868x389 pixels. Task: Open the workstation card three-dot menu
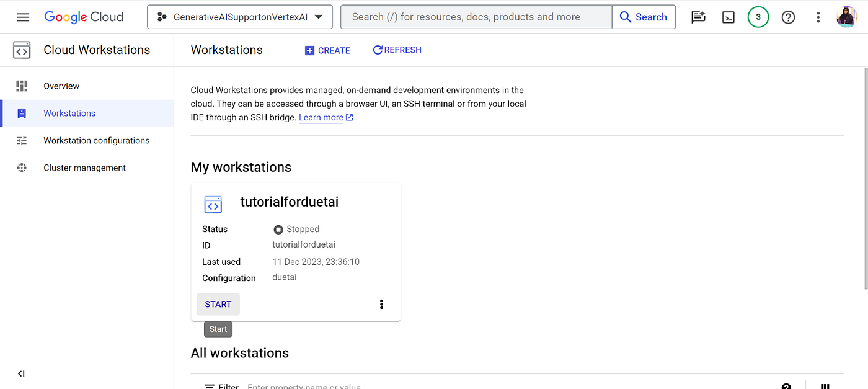[x=381, y=304]
